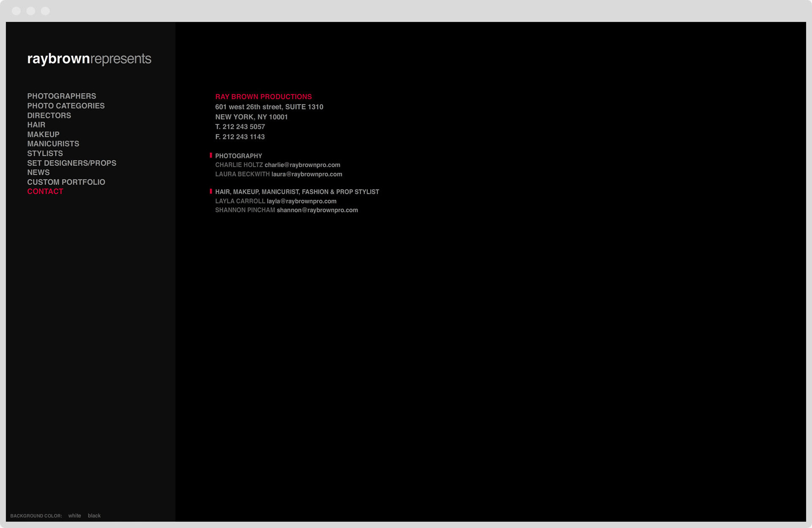Viewport: 812px width, 528px height.
Task: Email layla@raybrownpro.com
Action: tap(301, 201)
